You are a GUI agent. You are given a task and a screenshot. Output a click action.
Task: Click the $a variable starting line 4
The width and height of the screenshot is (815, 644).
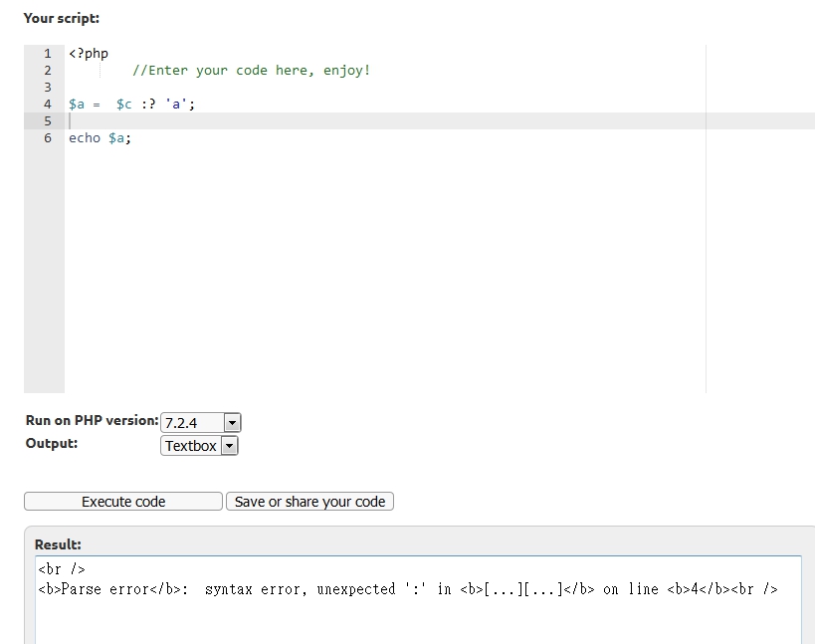[77, 105]
